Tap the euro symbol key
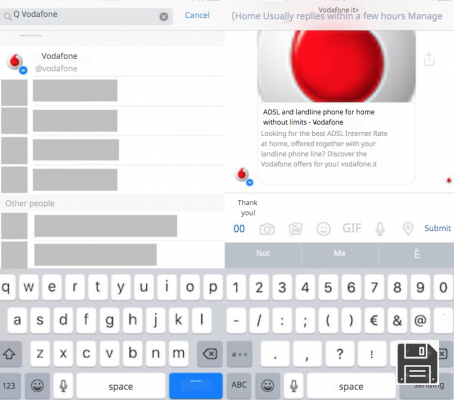This screenshot has height=400, width=454. pos(374,321)
